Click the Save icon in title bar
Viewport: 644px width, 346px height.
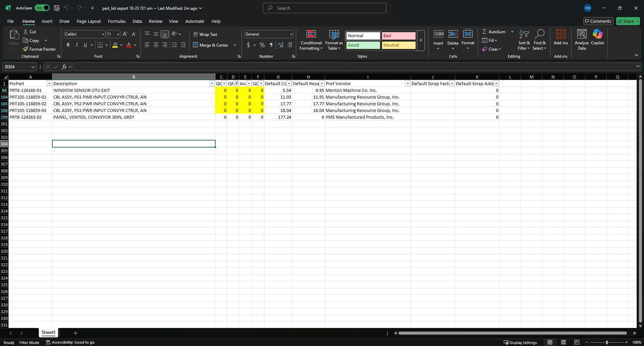coord(57,8)
